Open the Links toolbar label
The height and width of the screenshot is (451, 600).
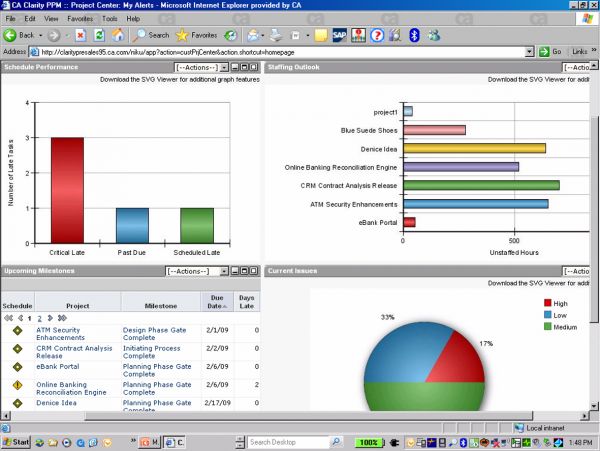pyautogui.click(x=579, y=52)
